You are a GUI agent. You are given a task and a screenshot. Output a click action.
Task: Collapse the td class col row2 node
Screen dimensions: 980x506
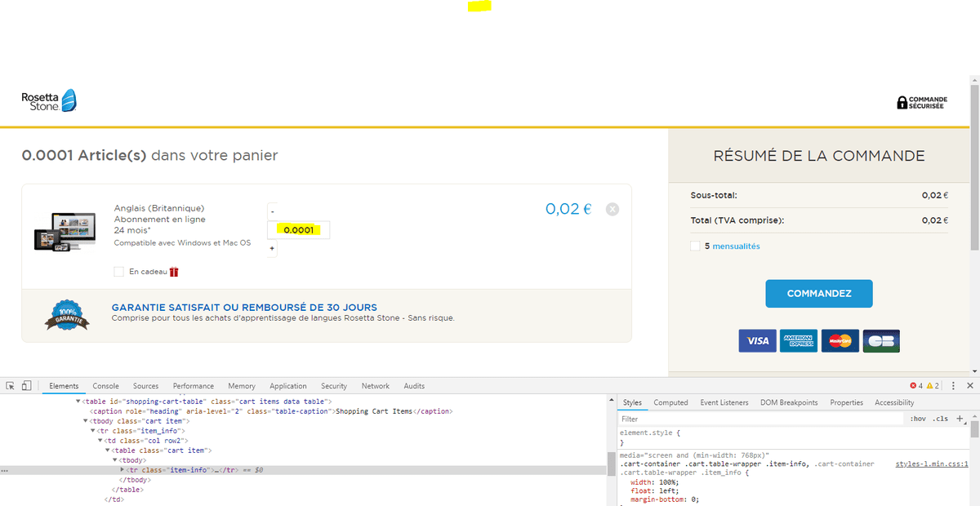point(101,441)
